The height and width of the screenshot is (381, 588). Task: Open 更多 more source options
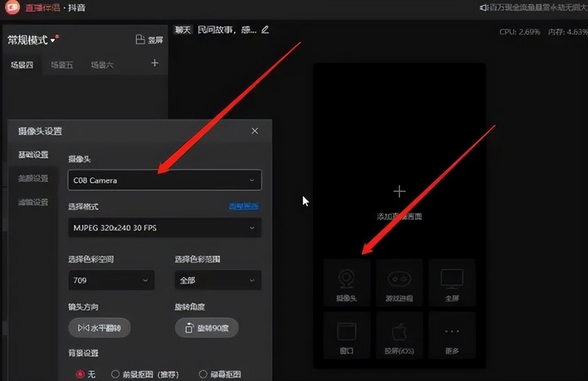[x=452, y=335]
